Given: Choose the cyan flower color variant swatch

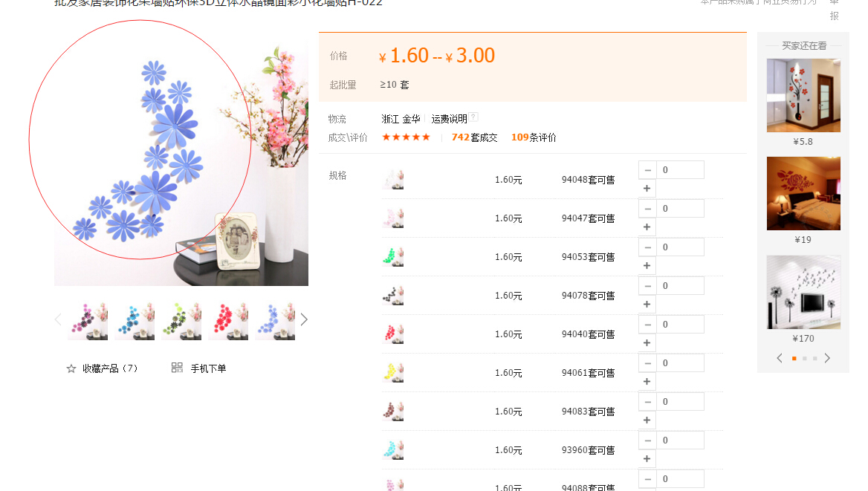Looking at the screenshot, I should click(x=393, y=450).
